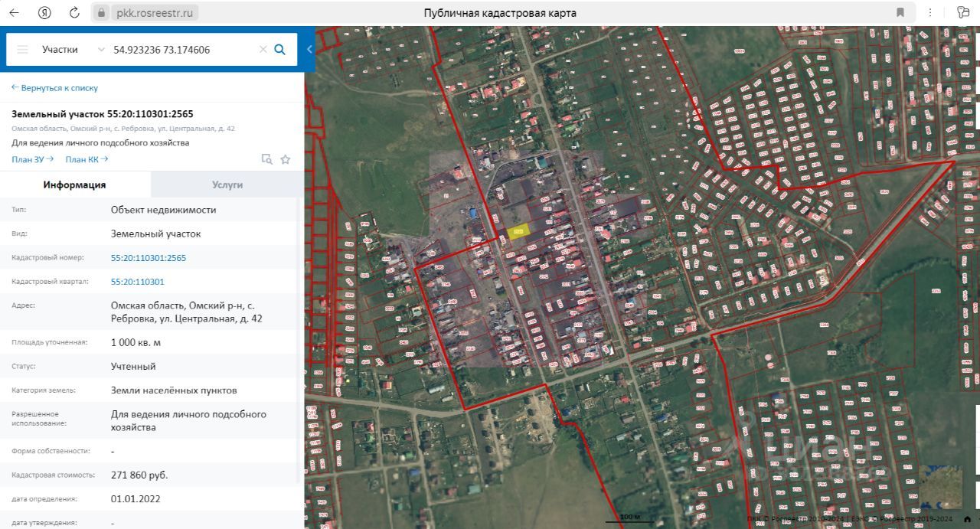Switch basemap using the map thumbnail
The width and height of the screenshot is (980, 529).
click(x=940, y=487)
